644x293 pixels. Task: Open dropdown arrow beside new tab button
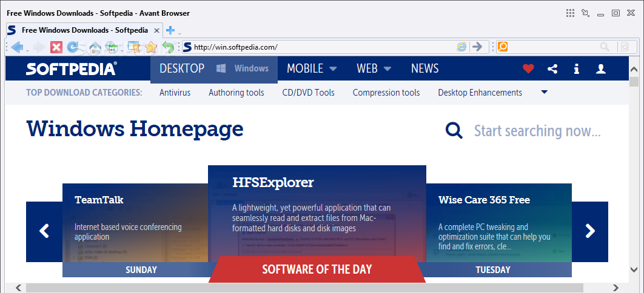(x=179, y=33)
